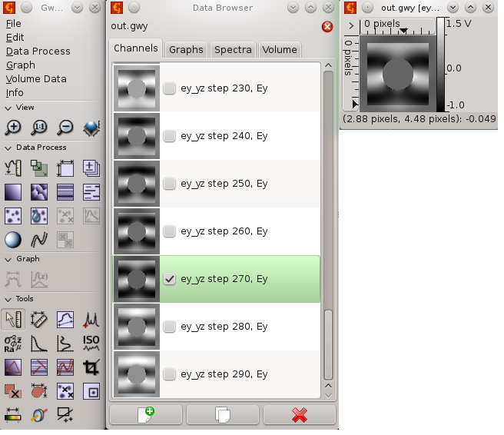Viewport: 504px width, 435px height.
Task: Open the 3D view cube icon
Action: coord(91,128)
